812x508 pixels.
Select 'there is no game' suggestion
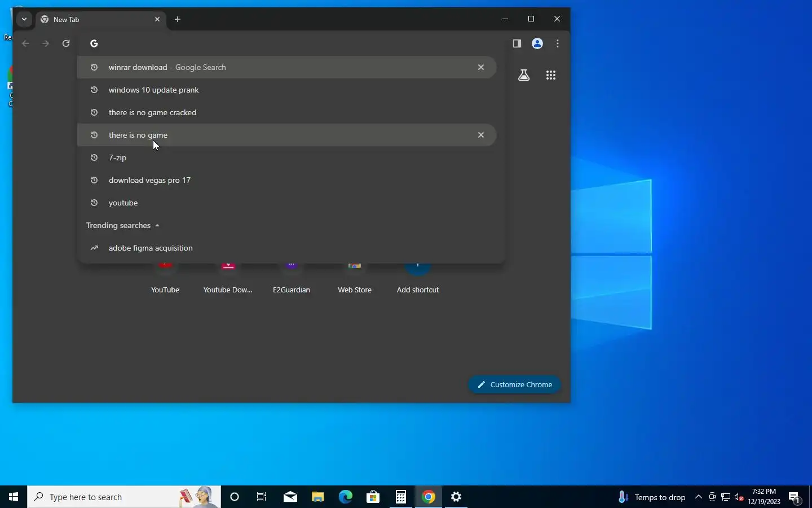click(x=286, y=135)
